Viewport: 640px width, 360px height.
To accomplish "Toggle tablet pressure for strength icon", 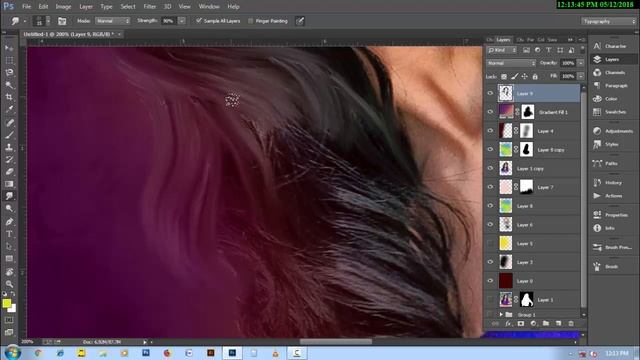I will coord(300,21).
